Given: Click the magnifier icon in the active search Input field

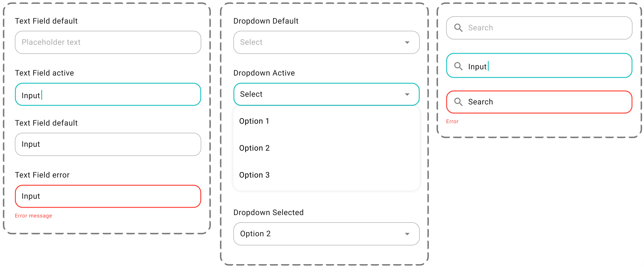Looking at the screenshot, I should pos(458,66).
